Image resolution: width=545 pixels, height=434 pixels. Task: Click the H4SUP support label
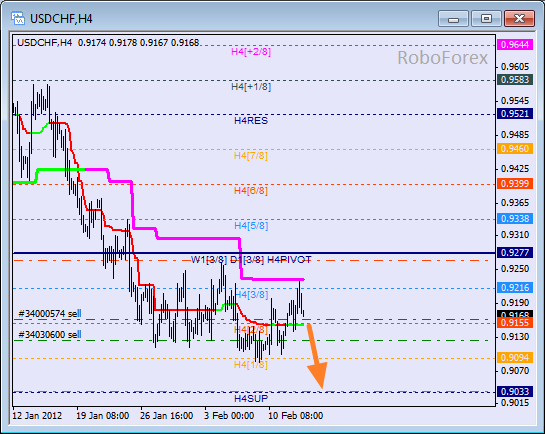pyautogui.click(x=251, y=399)
